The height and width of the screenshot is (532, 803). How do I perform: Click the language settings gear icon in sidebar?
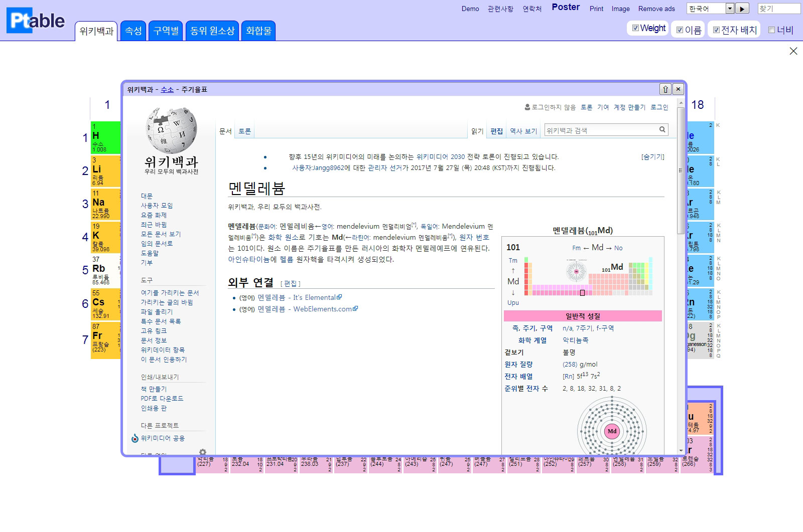pos(203,452)
